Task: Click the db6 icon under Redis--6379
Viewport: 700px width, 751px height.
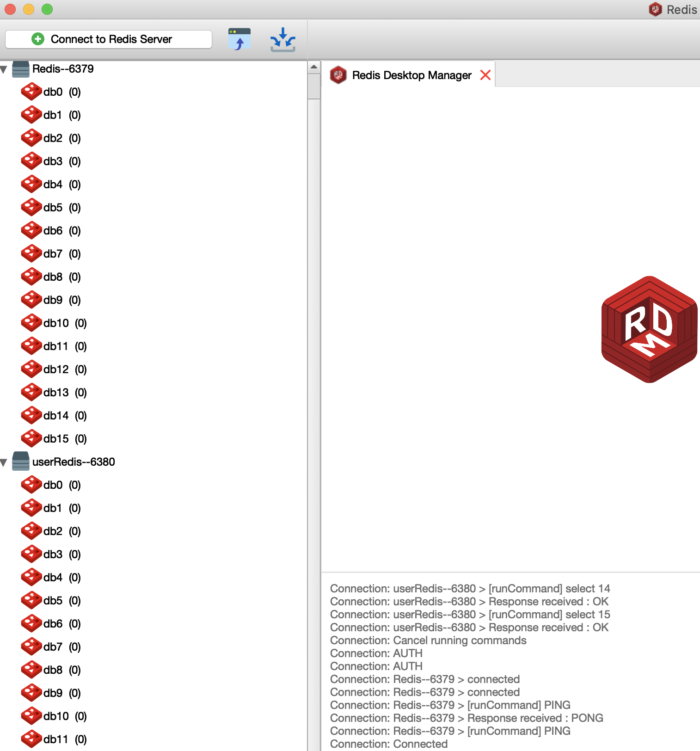Action: tap(31, 230)
